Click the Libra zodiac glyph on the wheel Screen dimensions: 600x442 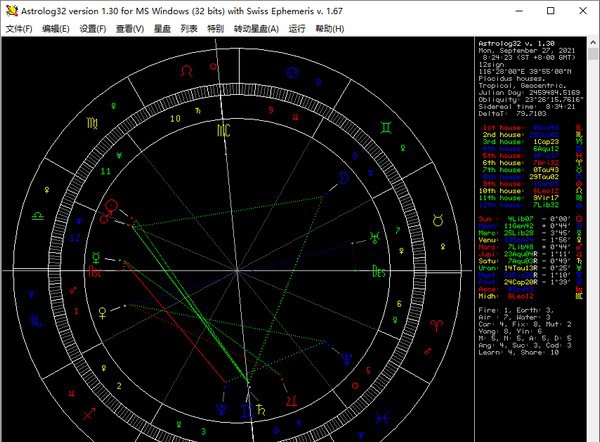40,215
